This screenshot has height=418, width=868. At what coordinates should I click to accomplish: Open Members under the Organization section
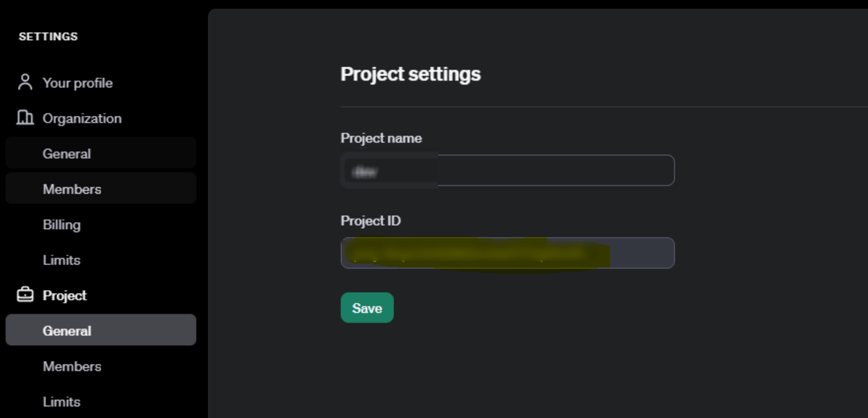coord(101,189)
